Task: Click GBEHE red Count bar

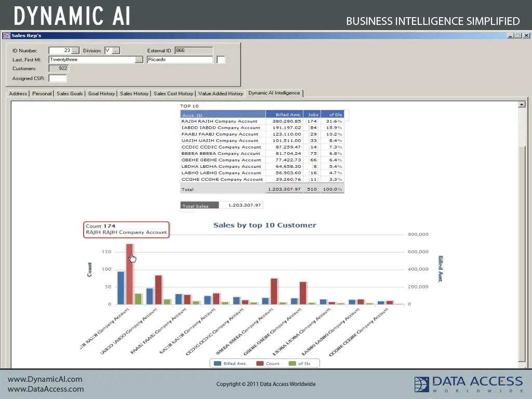Action: tap(303, 293)
